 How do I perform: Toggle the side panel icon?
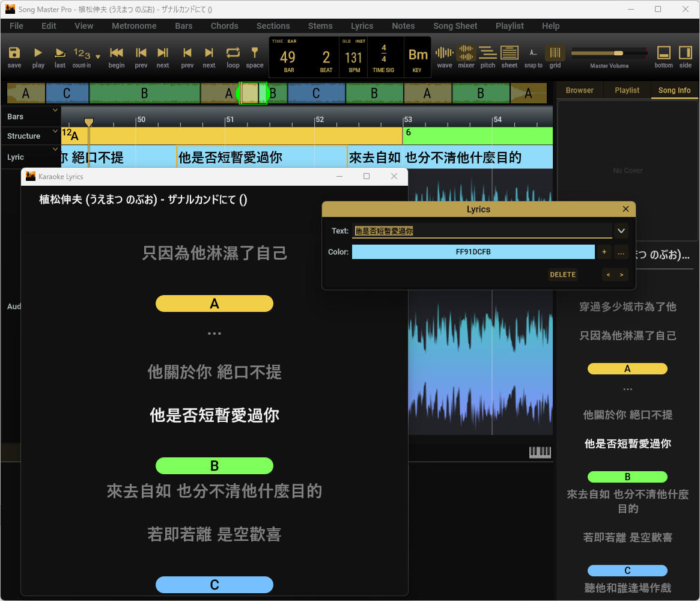coord(685,53)
